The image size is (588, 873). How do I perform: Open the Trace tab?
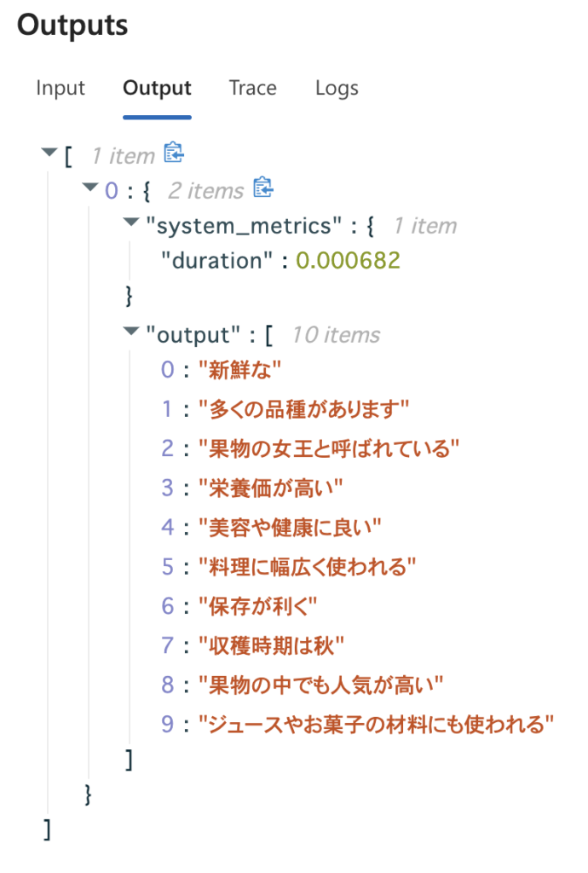click(252, 89)
